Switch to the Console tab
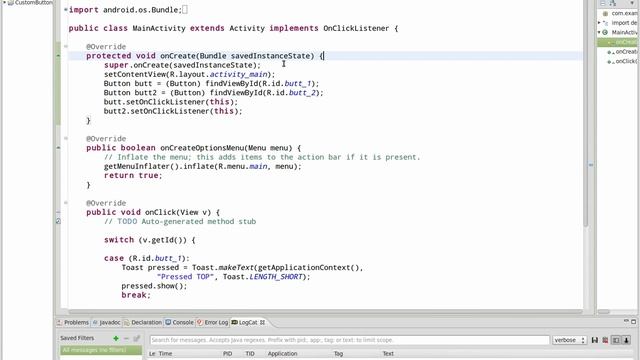640x360 pixels. click(179, 322)
